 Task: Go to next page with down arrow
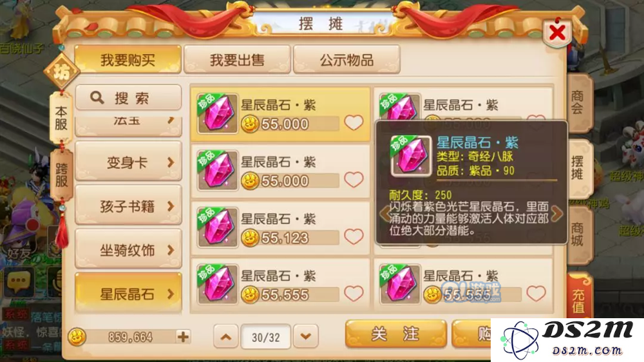tap(305, 336)
